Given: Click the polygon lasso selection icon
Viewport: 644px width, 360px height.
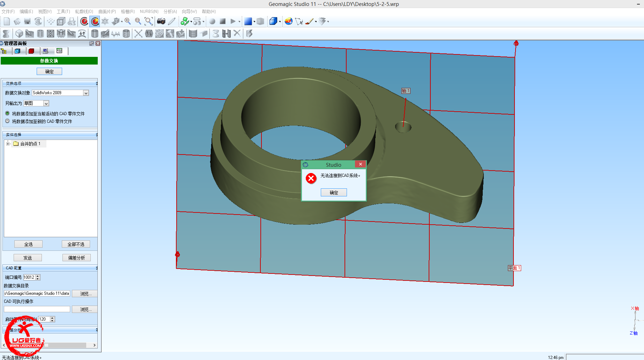Looking at the screenshot, I should click(299, 21).
